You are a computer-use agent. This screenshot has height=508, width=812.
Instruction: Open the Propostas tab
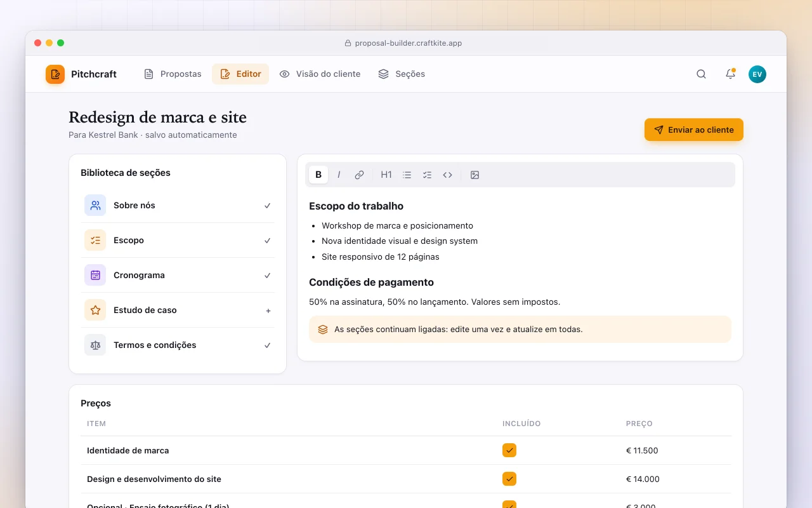click(x=173, y=74)
